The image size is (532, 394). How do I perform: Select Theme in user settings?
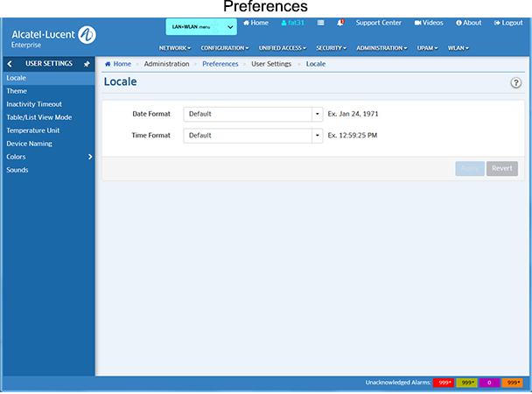click(17, 91)
